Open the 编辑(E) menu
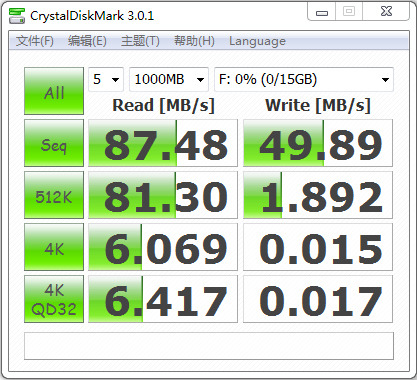 [87, 41]
